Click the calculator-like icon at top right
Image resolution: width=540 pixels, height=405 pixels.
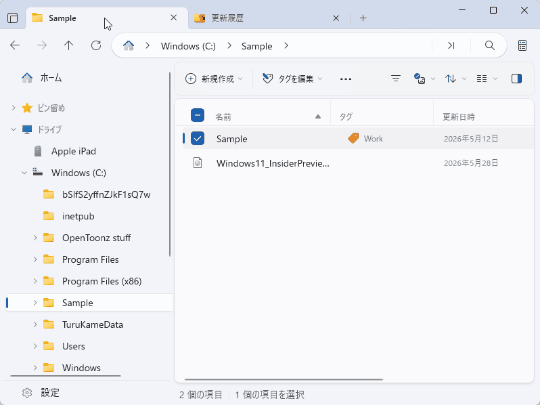tap(522, 45)
